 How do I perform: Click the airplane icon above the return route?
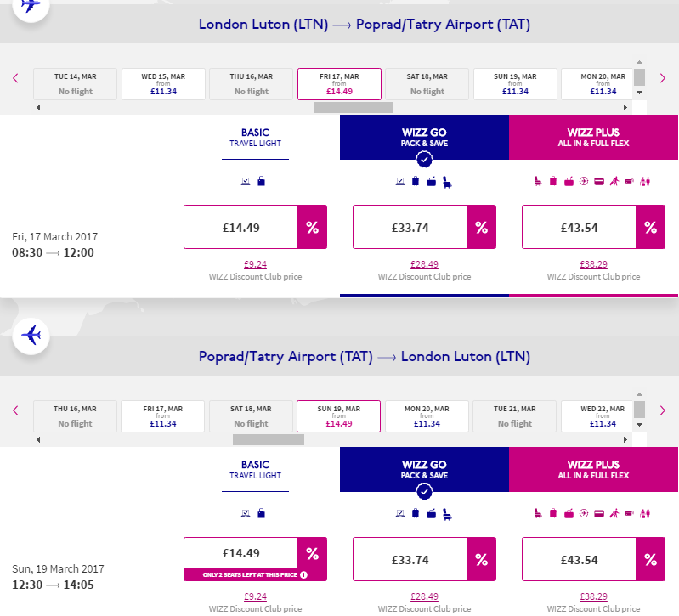click(x=31, y=335)
